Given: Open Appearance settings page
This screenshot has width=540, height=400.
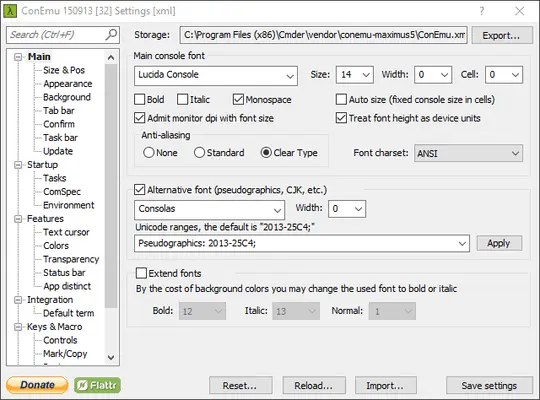Looking at the screenshot, I should coord(68,84).
